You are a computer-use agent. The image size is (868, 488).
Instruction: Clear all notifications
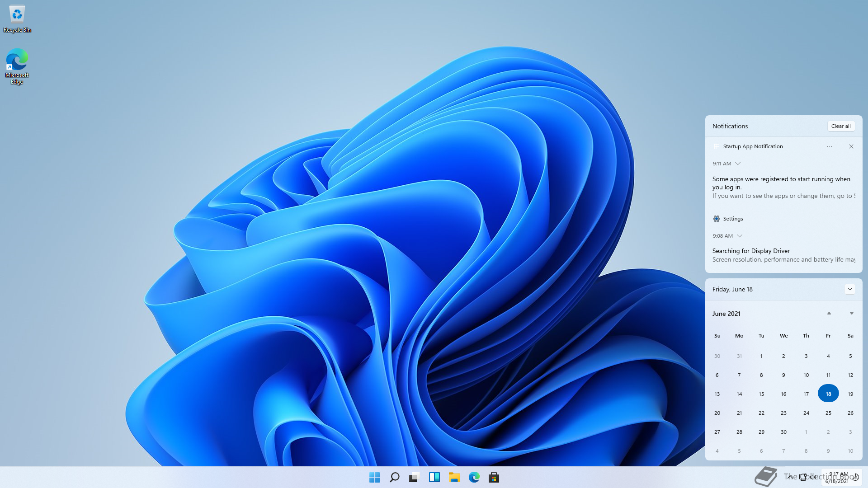click(x=841, y=126)
